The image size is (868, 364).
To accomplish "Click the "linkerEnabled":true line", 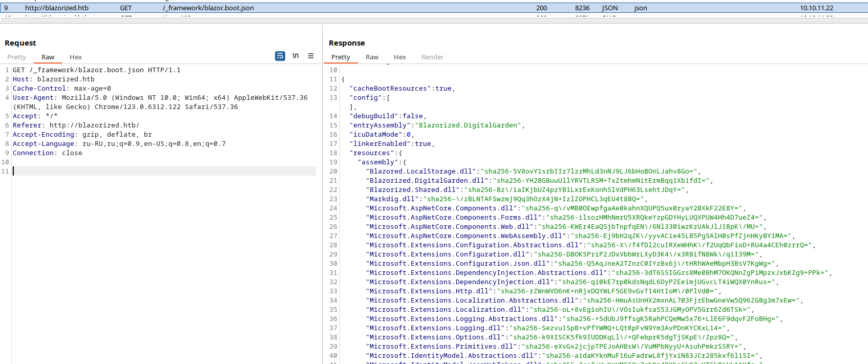I will (x=392, y=144).
